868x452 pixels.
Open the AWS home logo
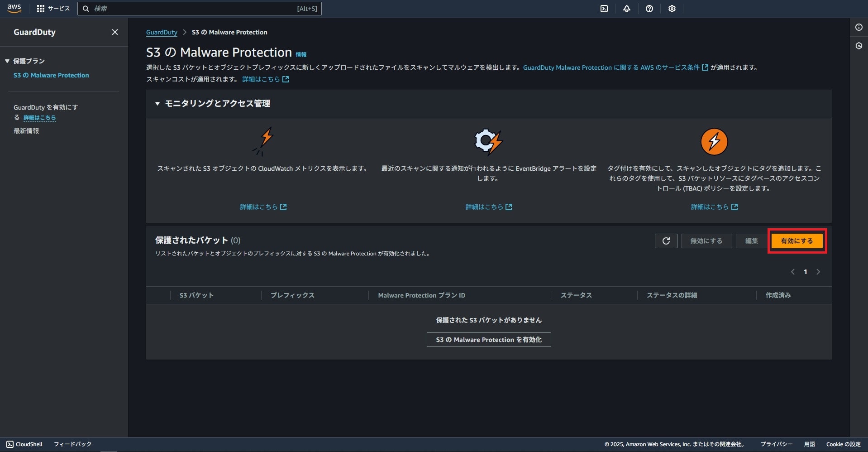[x=14, y=8]
